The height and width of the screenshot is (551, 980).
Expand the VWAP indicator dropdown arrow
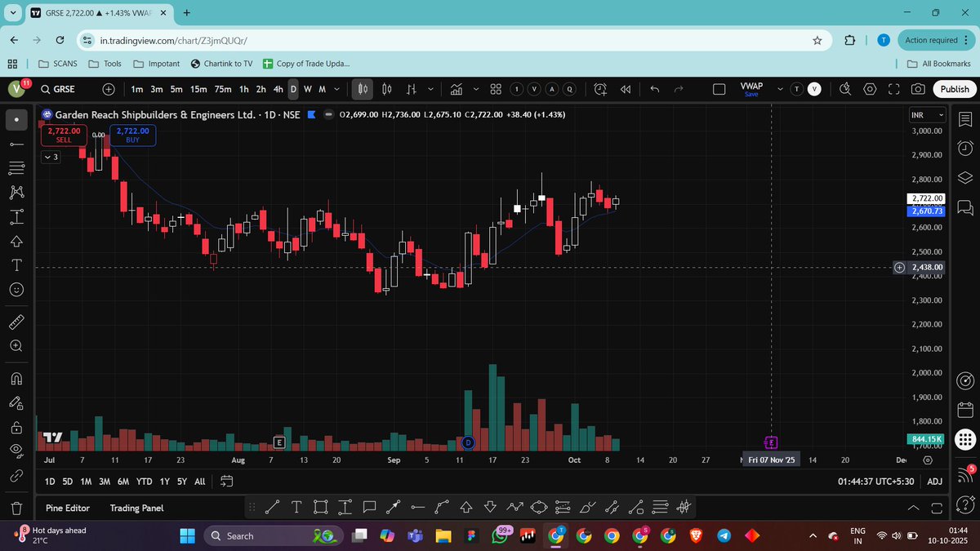tap(780, 89)
